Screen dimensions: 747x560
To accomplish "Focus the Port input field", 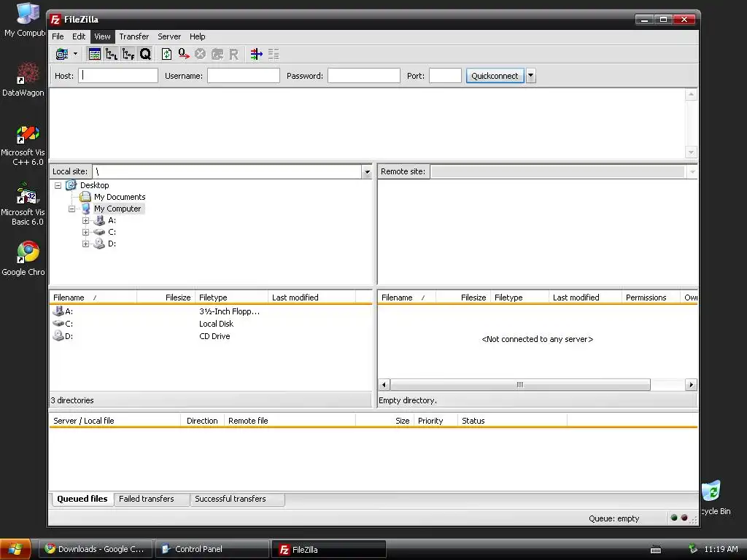I will click(x=445, y=76).
